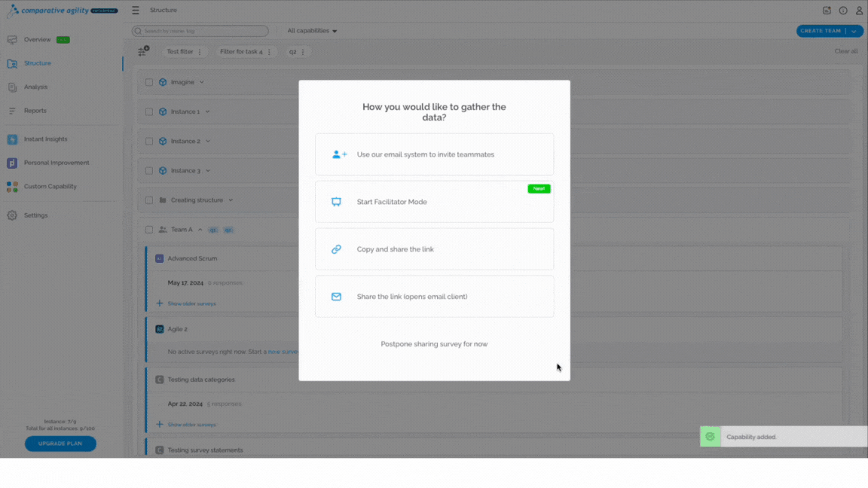Click the Creating structure folder icon
The width and height of the screenshot is (868, 488).
pos(163,200)
